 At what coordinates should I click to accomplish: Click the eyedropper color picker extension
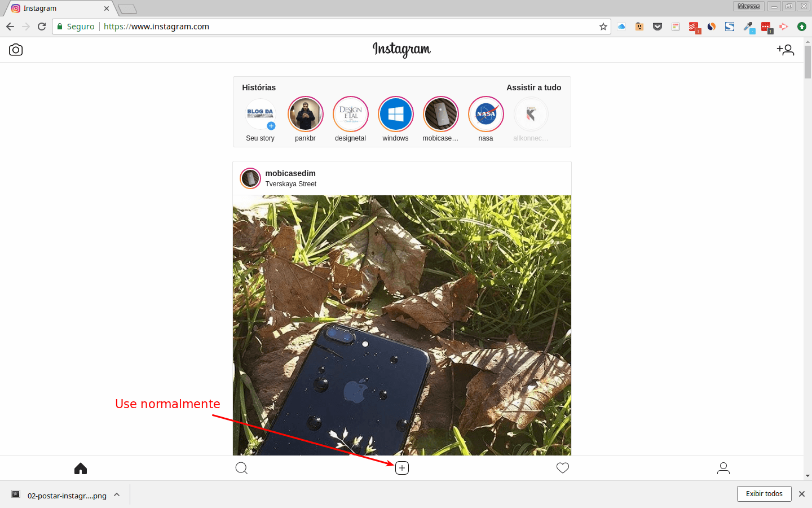point(748,27)
